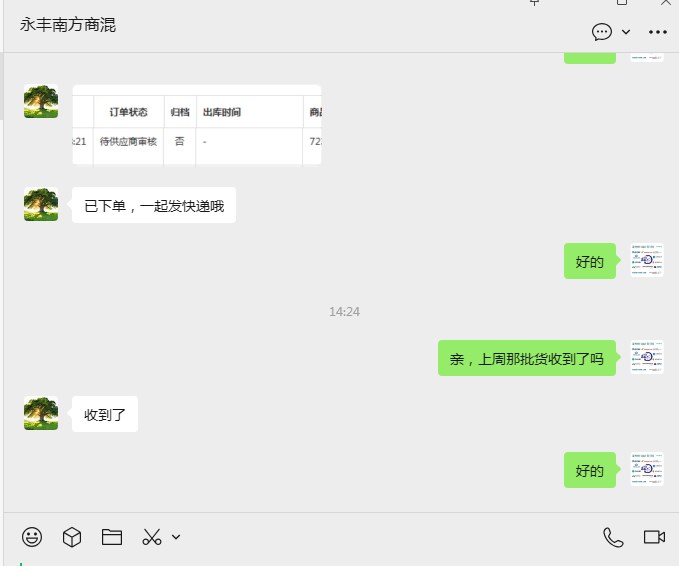Open the three-dot more options menu
679x566 pixels.
click(658, 32)
